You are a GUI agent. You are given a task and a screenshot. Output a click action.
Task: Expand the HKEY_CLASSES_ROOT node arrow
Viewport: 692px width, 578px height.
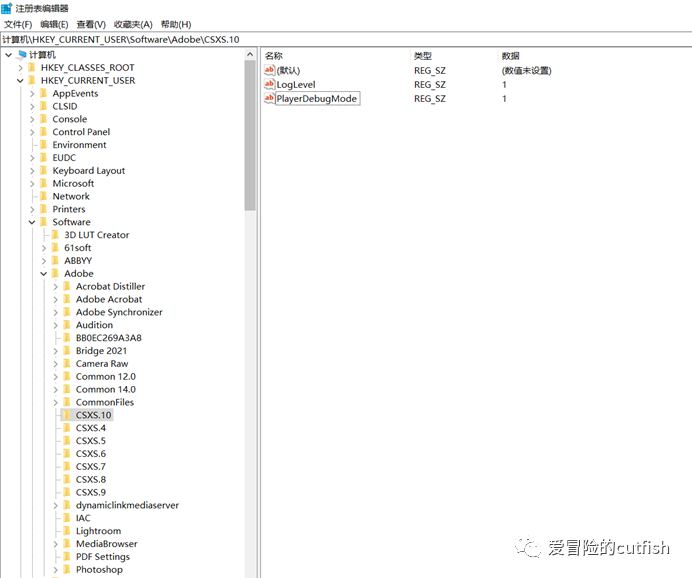[20, 68]
